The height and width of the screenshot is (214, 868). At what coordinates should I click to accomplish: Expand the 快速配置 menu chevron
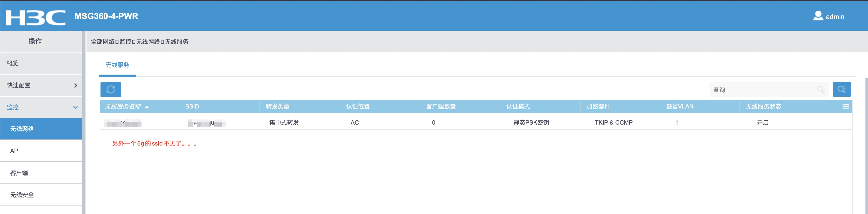coord(75,85)
